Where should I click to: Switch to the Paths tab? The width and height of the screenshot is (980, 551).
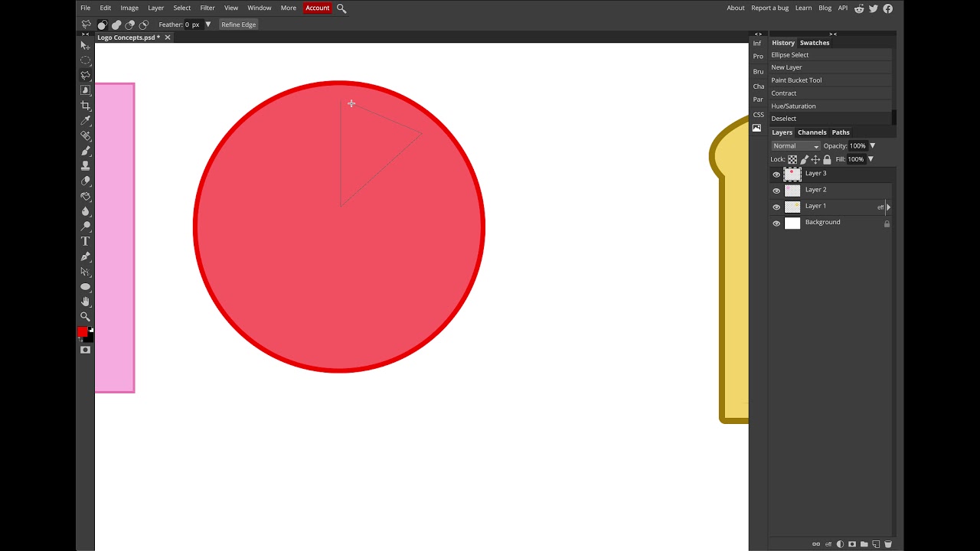841,132
